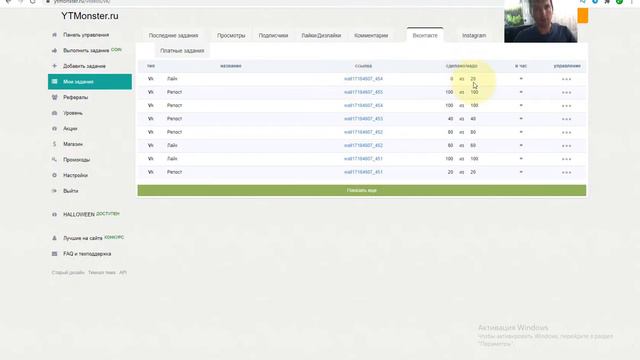This screenshot has height=360, width=640.
Task: Click the Старый дизайн footer link
Action: click(68, 273)
